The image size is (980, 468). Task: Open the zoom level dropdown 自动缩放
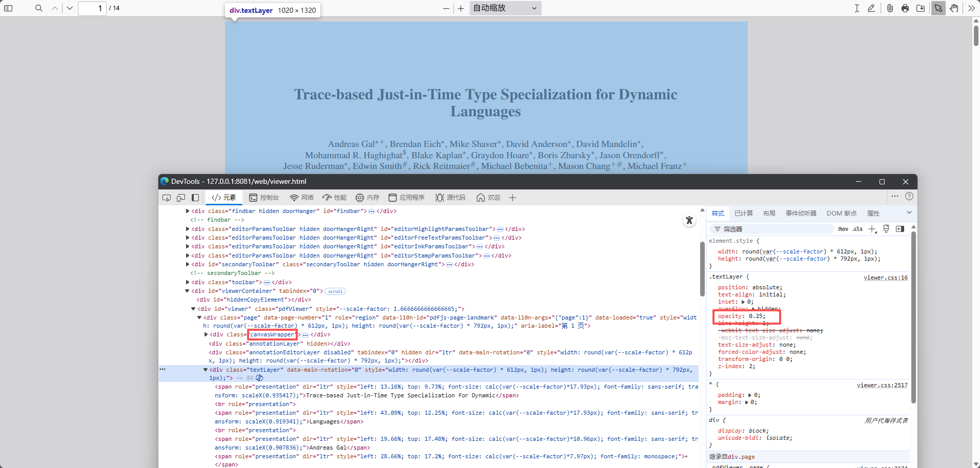505,8
